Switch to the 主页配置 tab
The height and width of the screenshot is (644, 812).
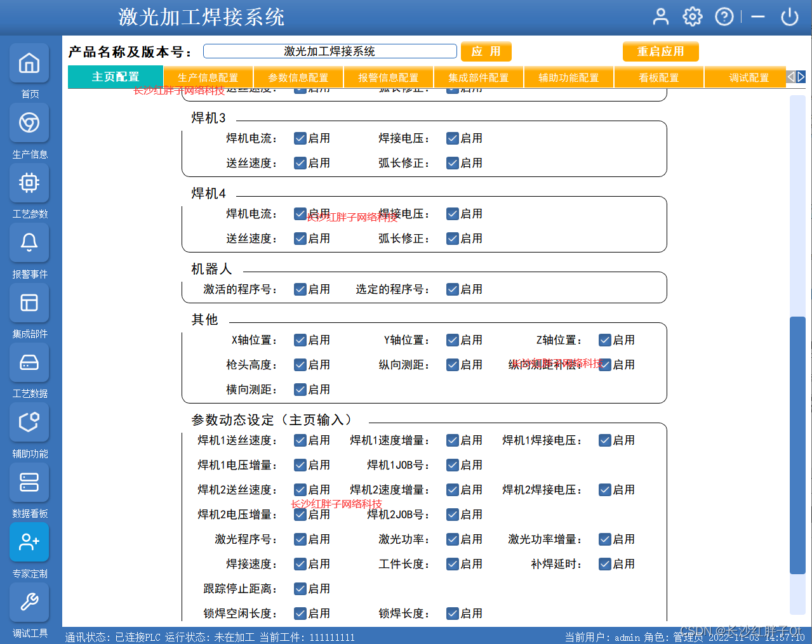[116, 77]
